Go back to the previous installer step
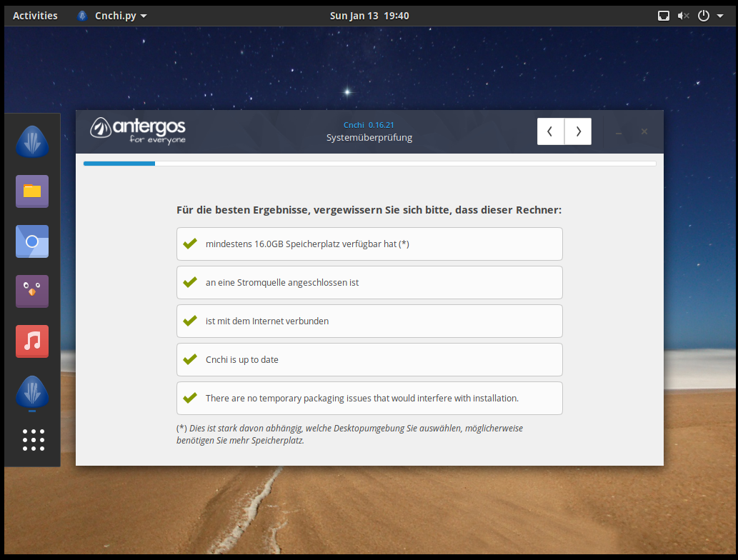This screenshot has height=560, width=738. click(x=550, y=131)
